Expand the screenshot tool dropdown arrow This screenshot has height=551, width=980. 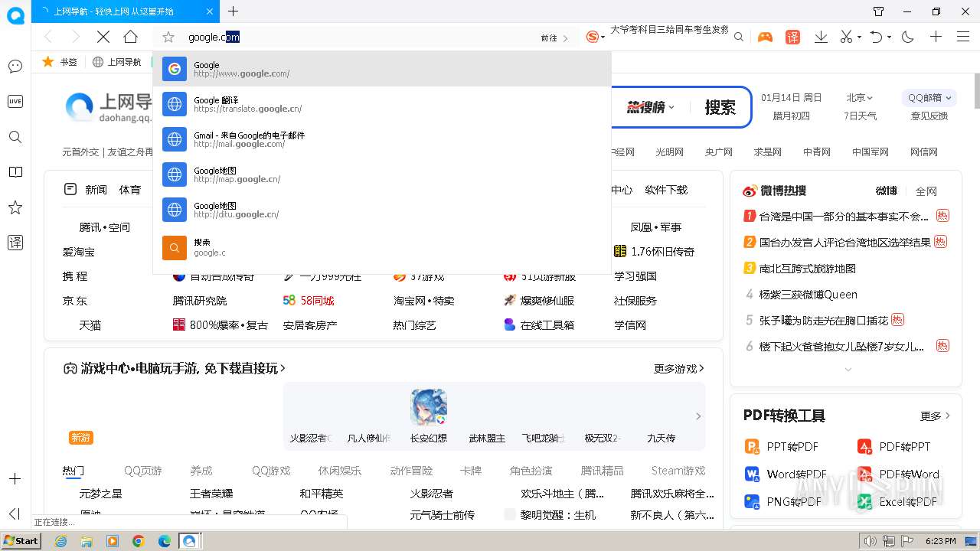point(859,37)
